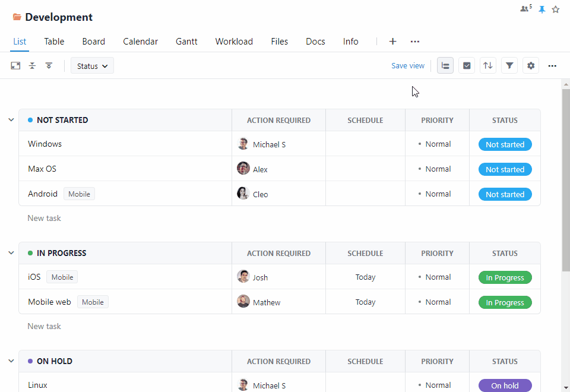Open the Files tab
The image size is (570, 392).
point(280,42)
